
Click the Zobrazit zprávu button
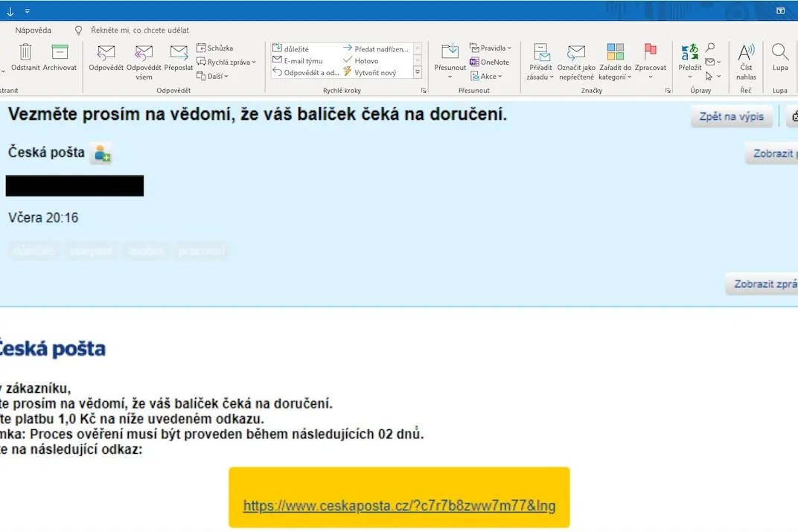tap(762, 283)
